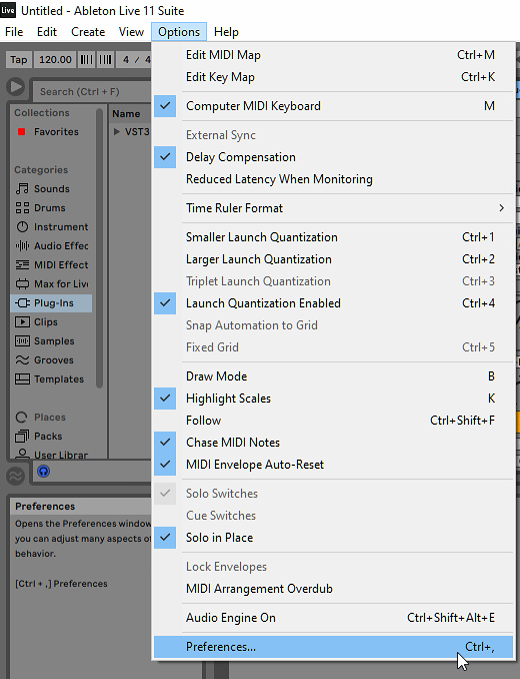Enable Draw Mode

point(333,377)
